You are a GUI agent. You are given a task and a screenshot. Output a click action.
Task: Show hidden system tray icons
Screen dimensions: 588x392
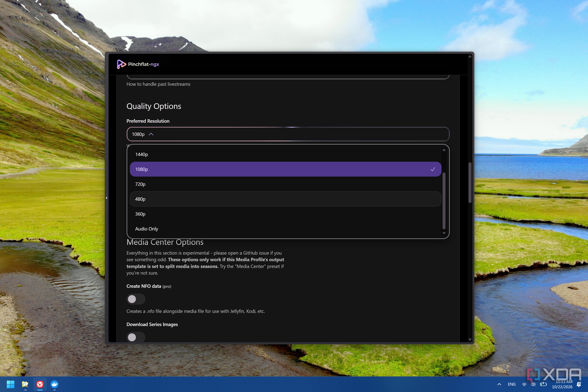tap(499, 384)
